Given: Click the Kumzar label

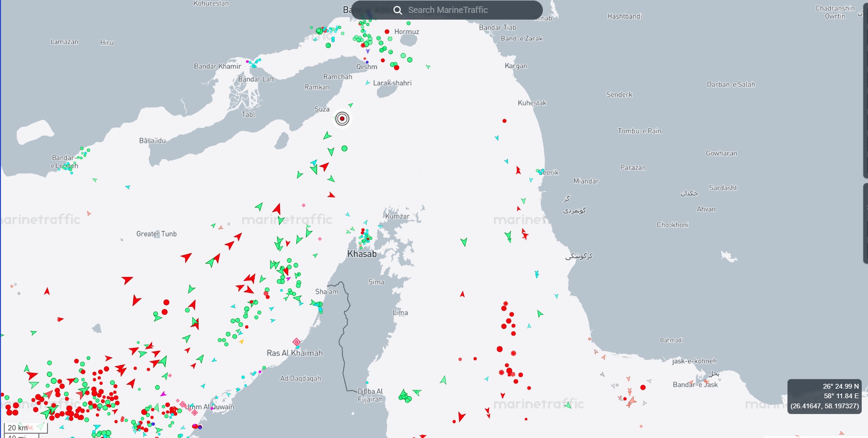Looking at the screenshot, I should coord(398,216).
